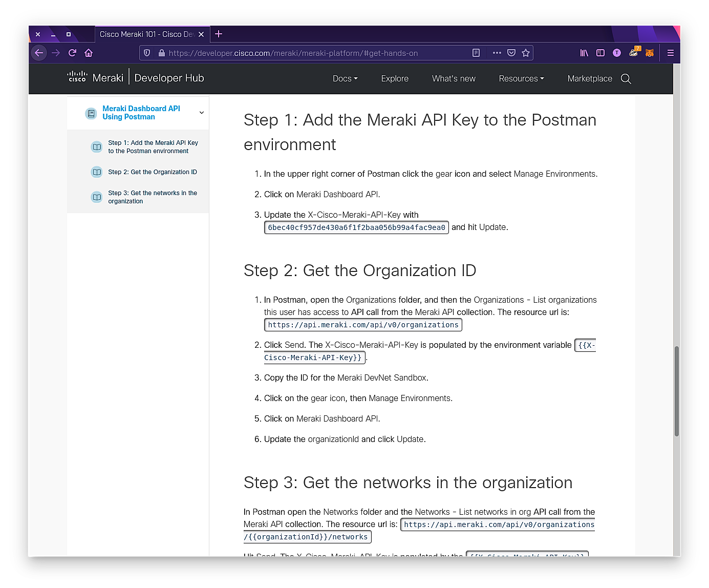Open the Explore nav item
This screenshot has width=709, height=588.
coord(395,79)
